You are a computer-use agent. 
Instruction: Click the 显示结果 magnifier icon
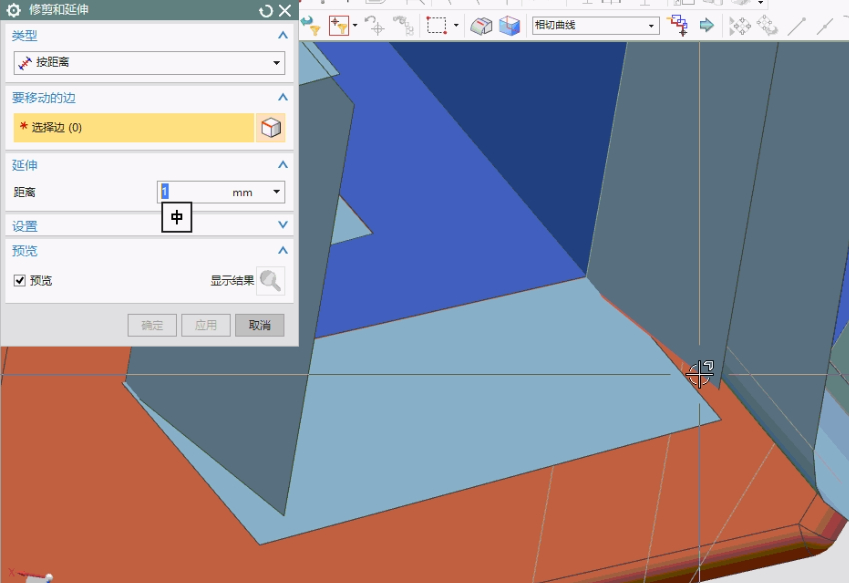[x=270, y=280]
